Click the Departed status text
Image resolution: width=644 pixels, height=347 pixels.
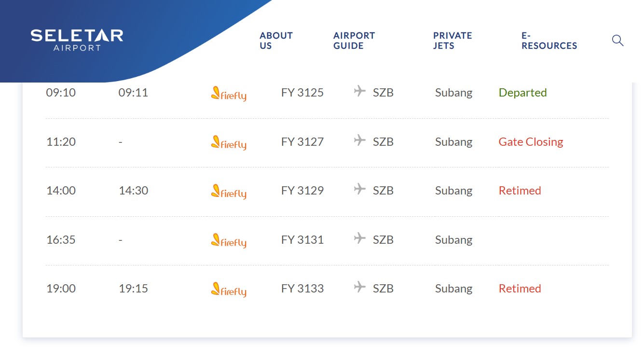(522, 93)
